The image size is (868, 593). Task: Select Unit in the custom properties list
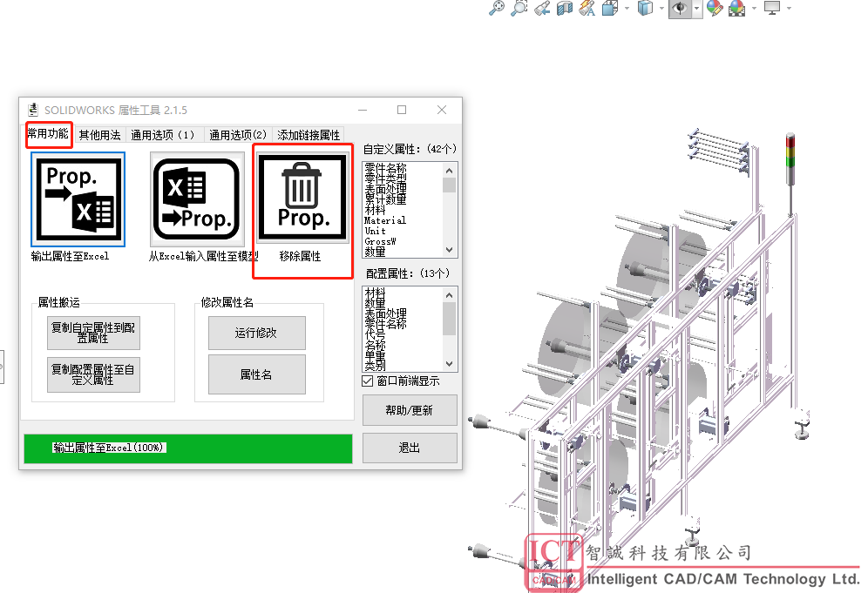tap(376, 231)
